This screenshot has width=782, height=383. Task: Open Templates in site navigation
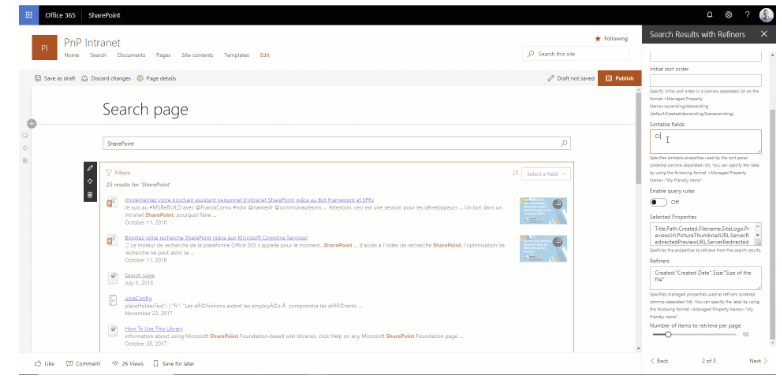236,55
